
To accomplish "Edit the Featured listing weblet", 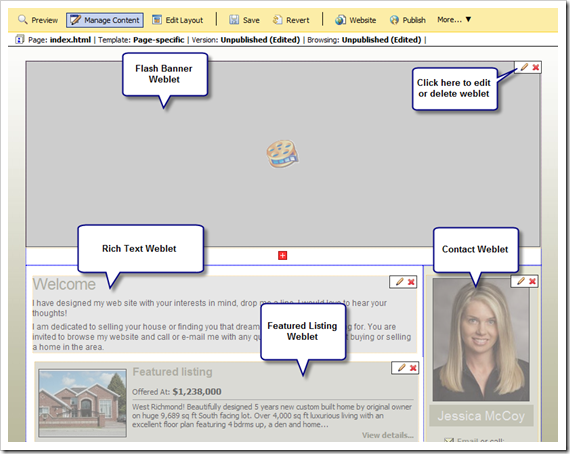I will coord(401,368).
